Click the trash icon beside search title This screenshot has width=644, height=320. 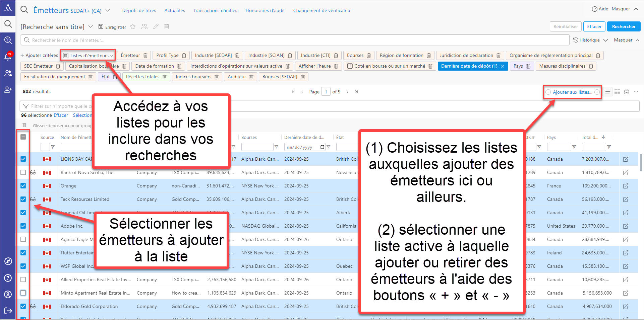(167, 27)
